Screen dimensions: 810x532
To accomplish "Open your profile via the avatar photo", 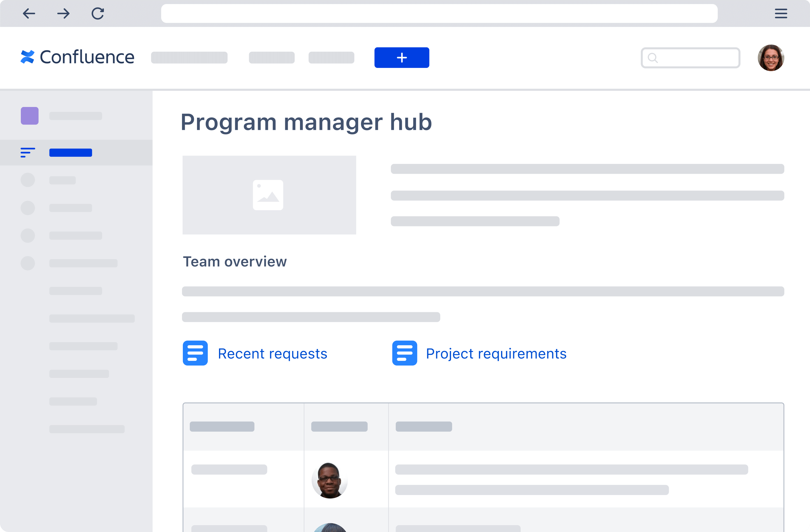I will pyautogui.click(x=771, y=58).
